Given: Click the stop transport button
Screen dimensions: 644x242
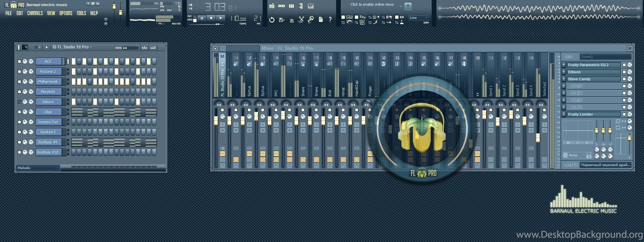Looking at the screenshot, I should pos(211,18).
